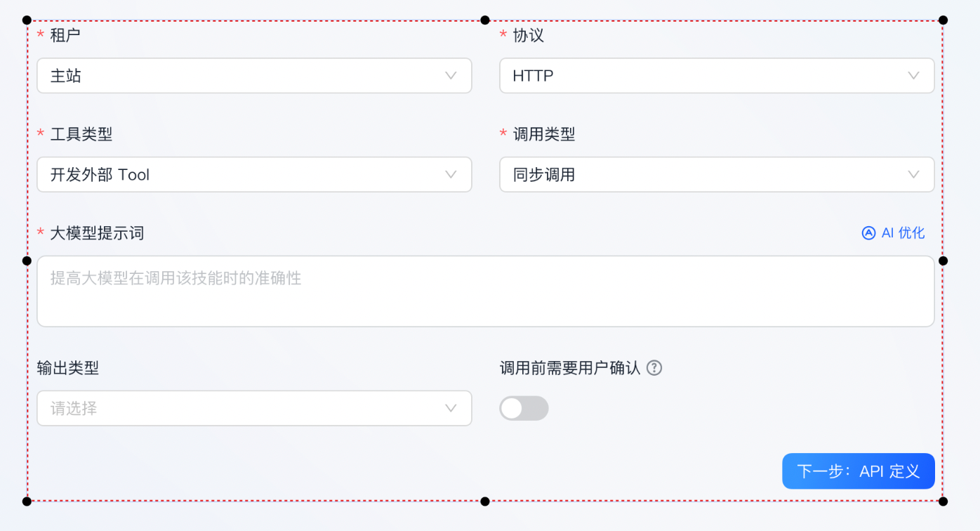Image resolution: width=980 pixels, height=531 pixels.
Task: Click the 输出类型 field label
Action: (67, 368)
